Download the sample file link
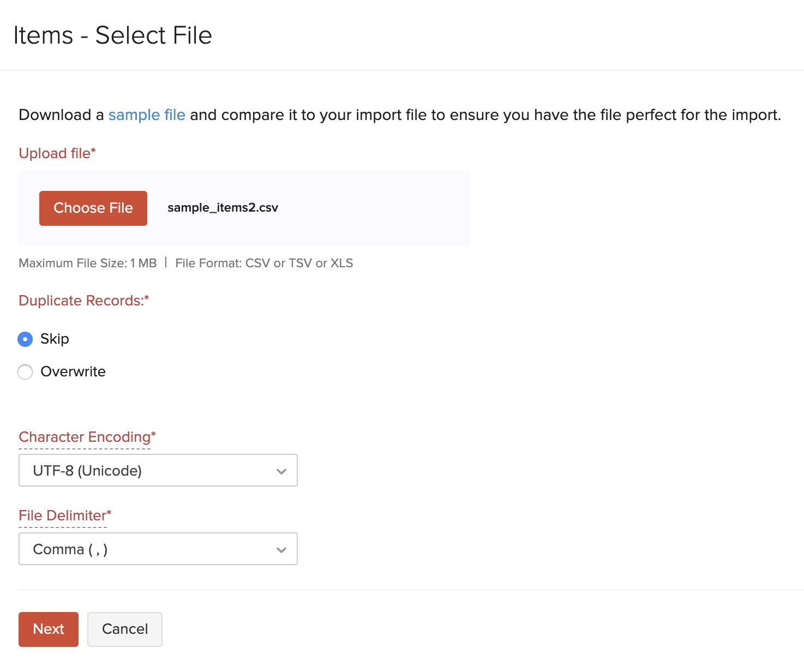Screen dimensions: 804x672 (146, 115)
